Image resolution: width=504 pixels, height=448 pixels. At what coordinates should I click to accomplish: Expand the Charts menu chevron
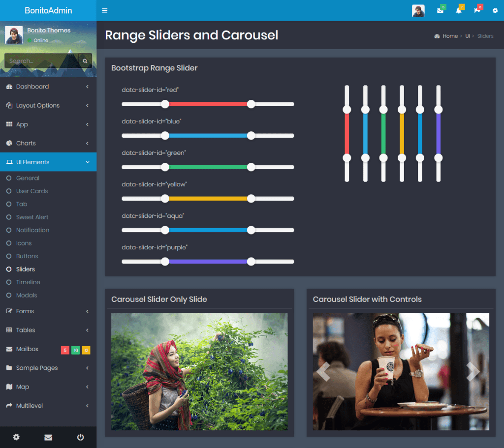[87, 143]
